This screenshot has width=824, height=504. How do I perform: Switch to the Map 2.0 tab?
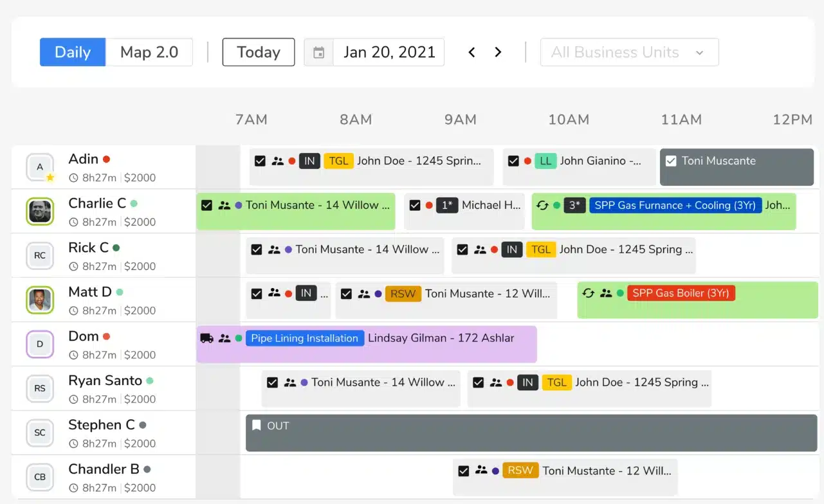[x=149, y=52]
